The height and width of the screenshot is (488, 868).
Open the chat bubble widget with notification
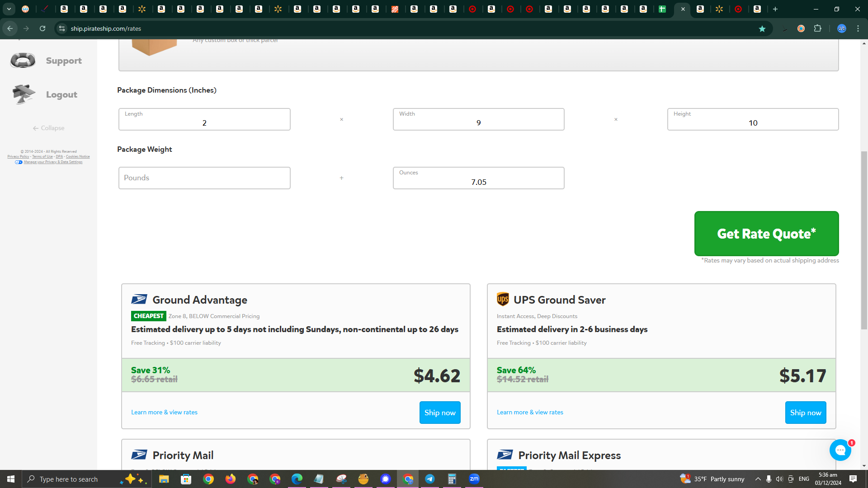coord(840,450)
